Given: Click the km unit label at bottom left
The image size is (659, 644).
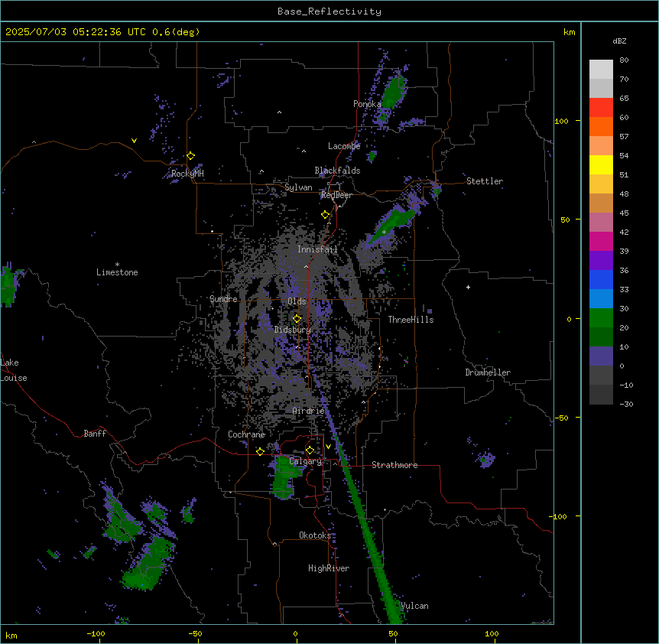Looking at the screenshot, I should coord(11,635).
